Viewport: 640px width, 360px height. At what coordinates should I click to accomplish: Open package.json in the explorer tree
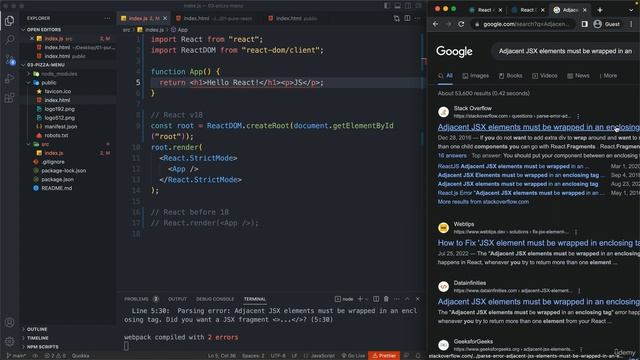58,179
